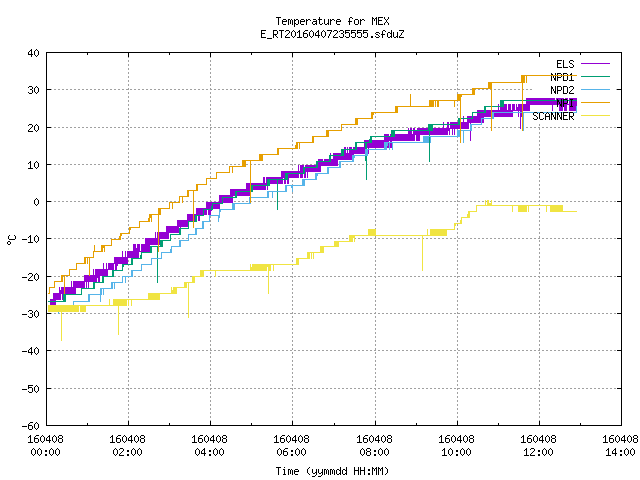640x480 pixels.
Task: Click the SCANNER downward spike near 09:10
Action: (x=422, y=254)
